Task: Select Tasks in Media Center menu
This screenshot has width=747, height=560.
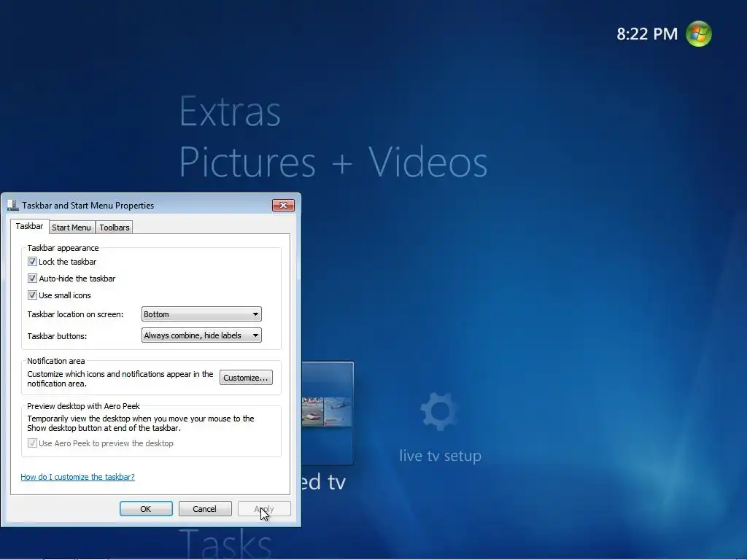Action: (x=226, y=542)
